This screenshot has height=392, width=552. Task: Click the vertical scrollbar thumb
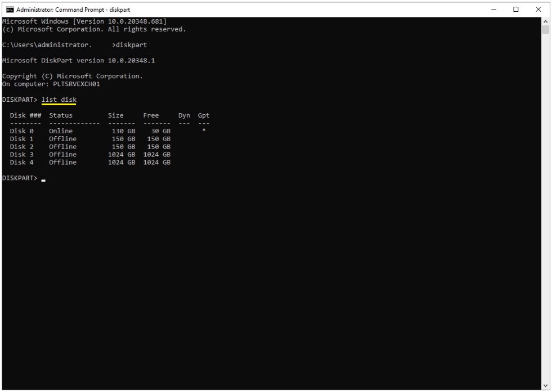click(545, 30)
